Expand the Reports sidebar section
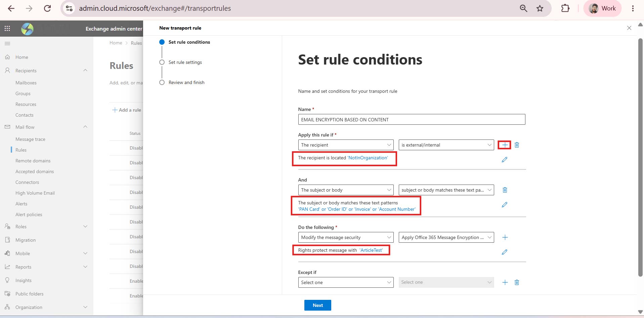This screenshot has height=318, width=644. 85,267
